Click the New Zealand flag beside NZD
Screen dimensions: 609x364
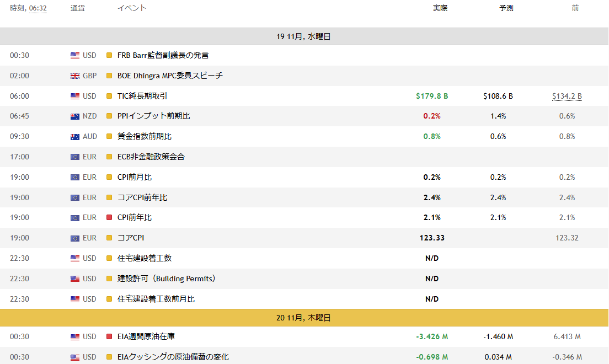click(75, 116)
